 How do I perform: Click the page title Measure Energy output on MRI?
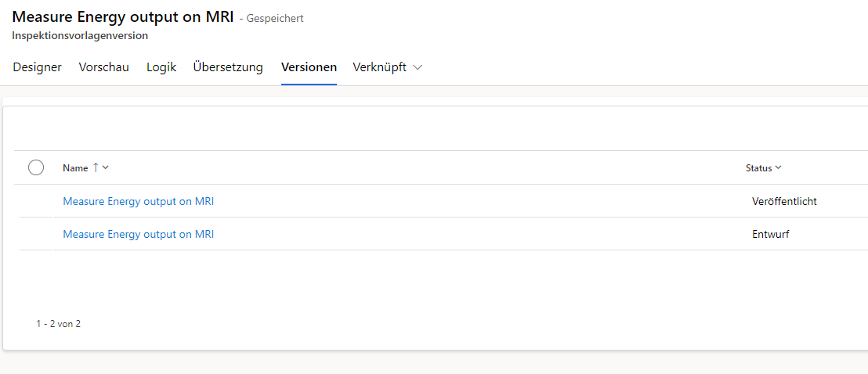[123, 17]
